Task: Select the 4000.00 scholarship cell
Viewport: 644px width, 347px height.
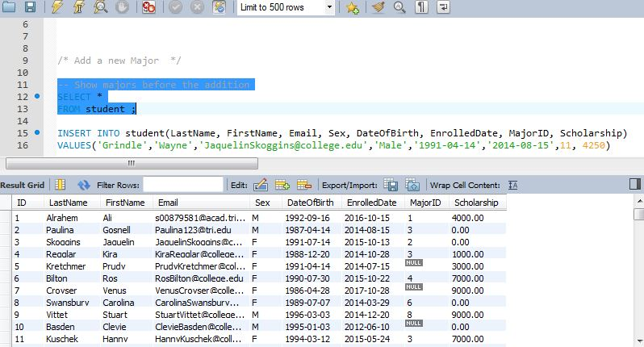Action: coord(478,218)
